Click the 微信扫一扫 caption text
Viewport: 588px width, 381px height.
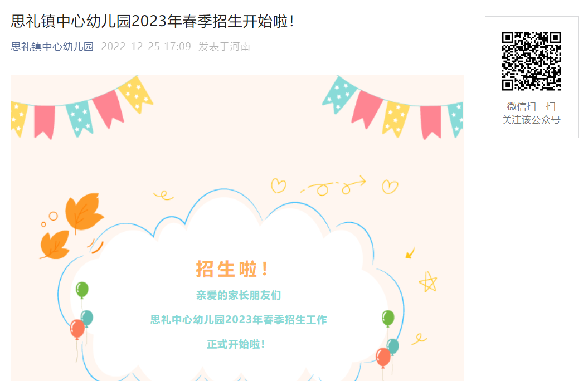click(531, 106)
